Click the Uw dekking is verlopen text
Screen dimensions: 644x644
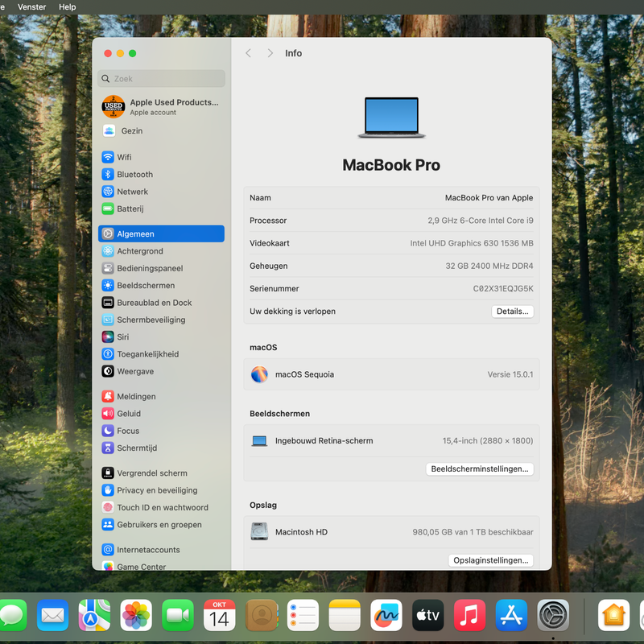[x=292, y=312]
